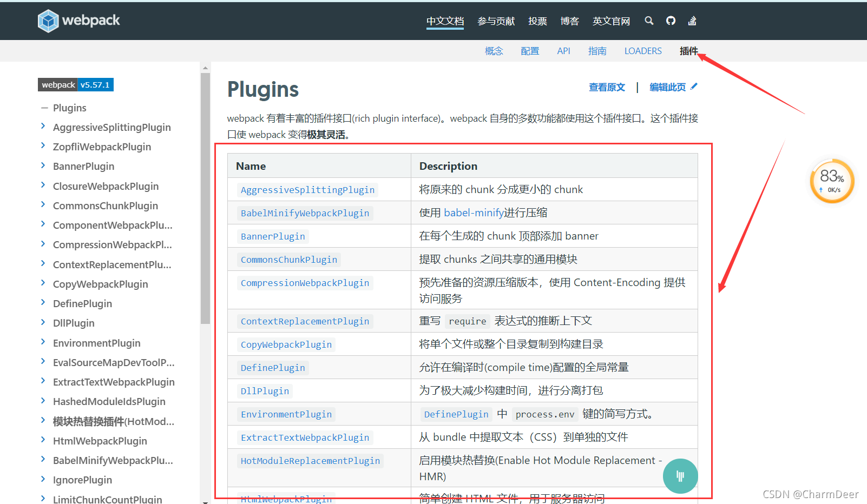Viewport: 867px width, 504px height.
Task: Open ExtractTextWebpackPlugin table link
Action: coord(305,437)
